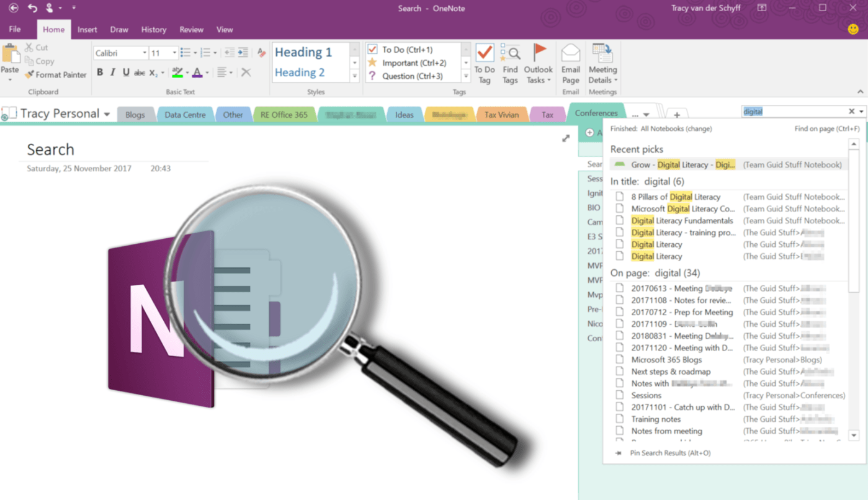Image resolution: width=868 pixels, height=500 pixels.
Task: Open the Insert ribbon tab
Action: [87, 30]
